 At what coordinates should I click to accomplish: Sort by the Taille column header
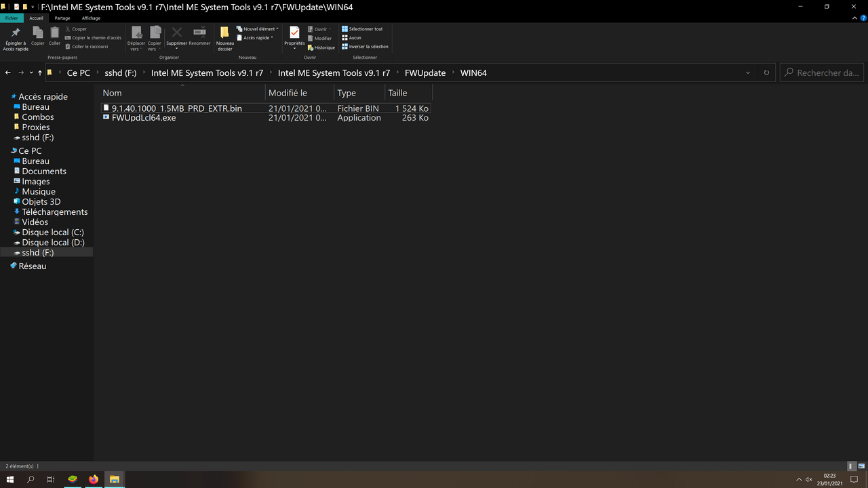point(408,93)
